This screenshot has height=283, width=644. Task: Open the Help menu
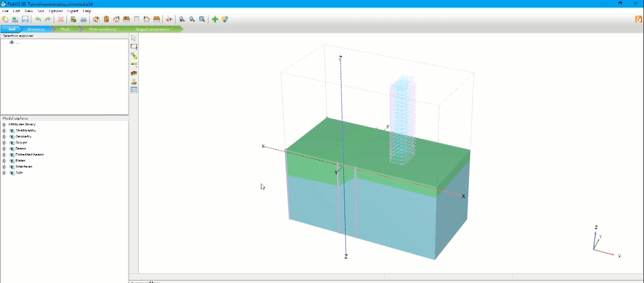(x=87, y=11)
